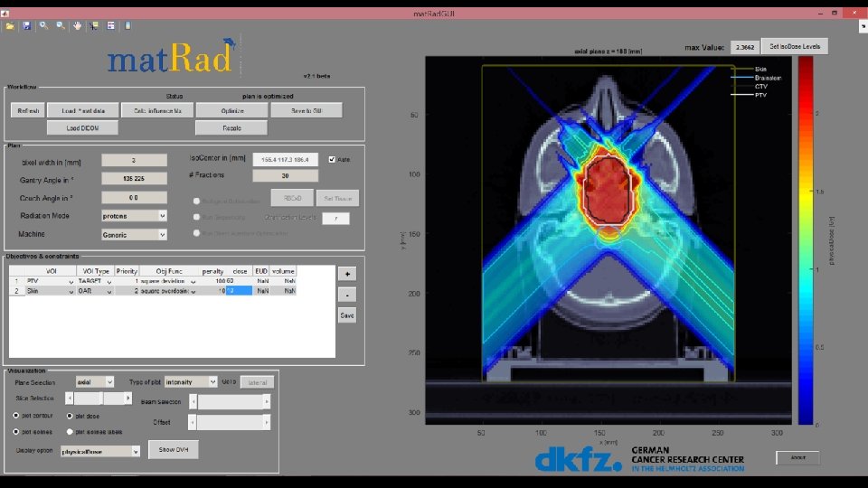Click Save to GUI button
Viewport: 868px width, 488px height.
point(307,110)
